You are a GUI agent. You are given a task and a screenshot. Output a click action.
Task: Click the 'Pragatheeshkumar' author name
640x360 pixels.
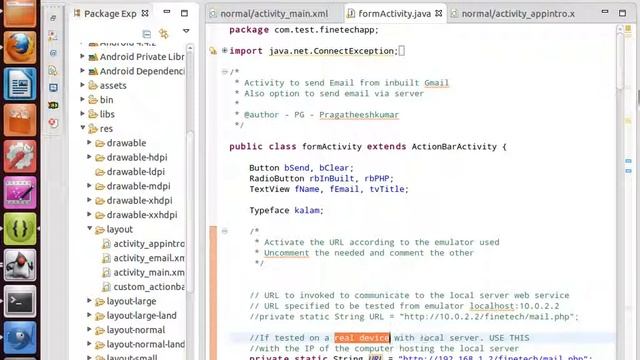pos(359,115)
